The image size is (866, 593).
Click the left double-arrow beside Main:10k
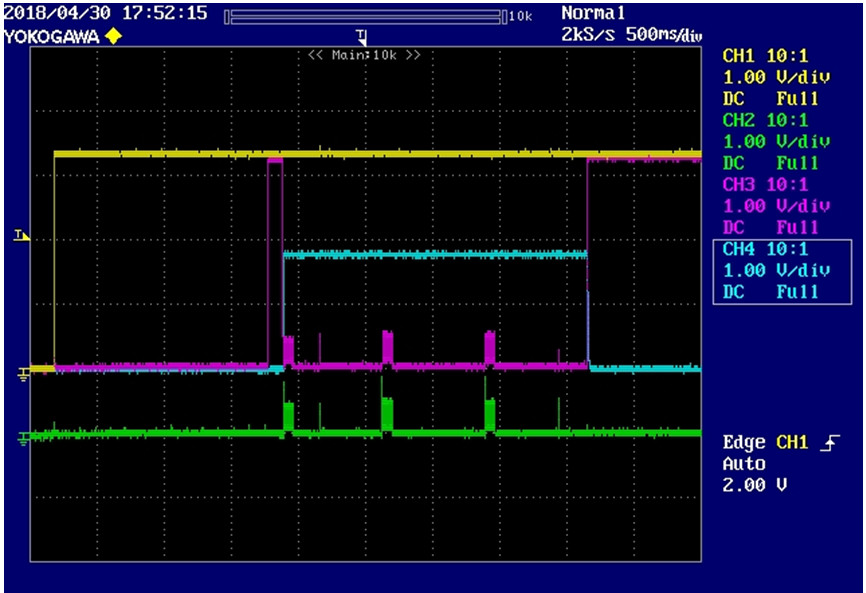point(315,55)
